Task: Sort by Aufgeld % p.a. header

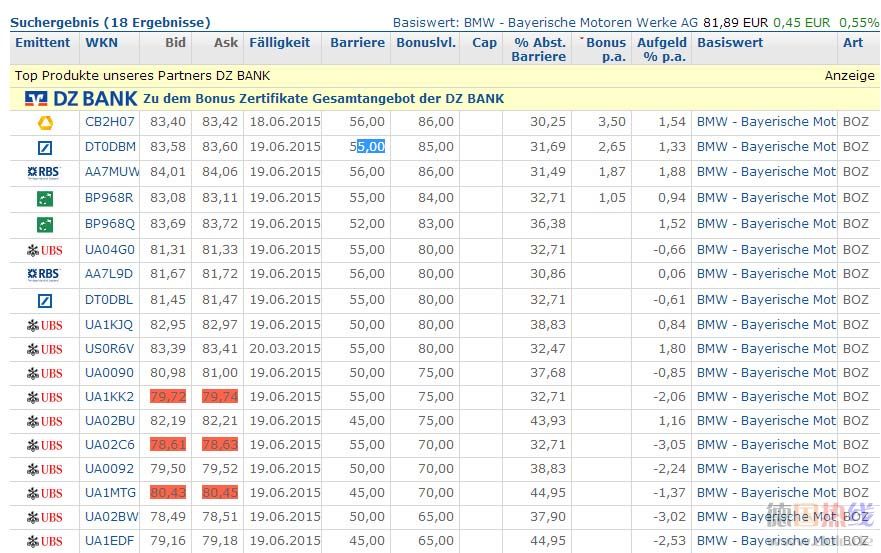Action: [x=662, y=49]
